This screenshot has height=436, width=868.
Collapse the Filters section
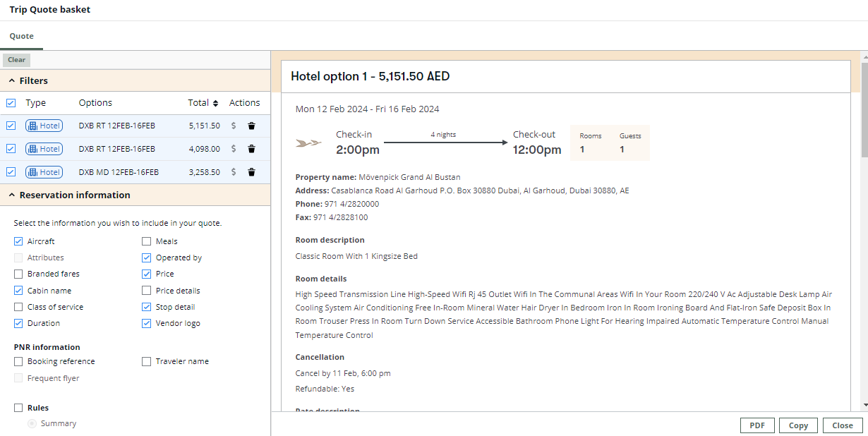click(x=12, y=81)
